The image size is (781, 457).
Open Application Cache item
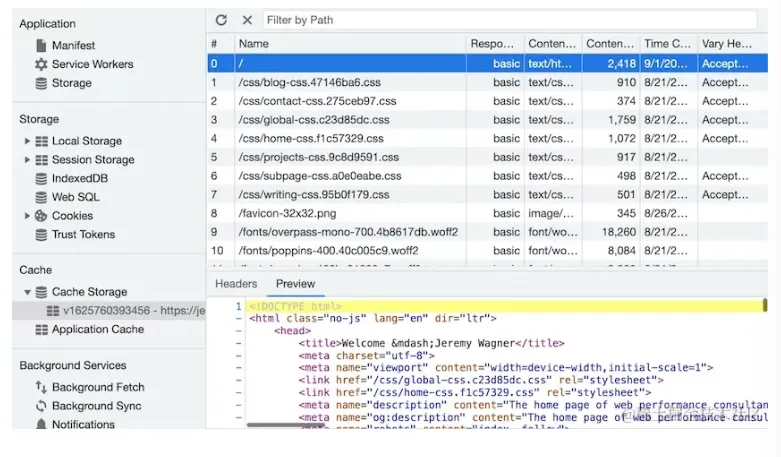point(98,330)
